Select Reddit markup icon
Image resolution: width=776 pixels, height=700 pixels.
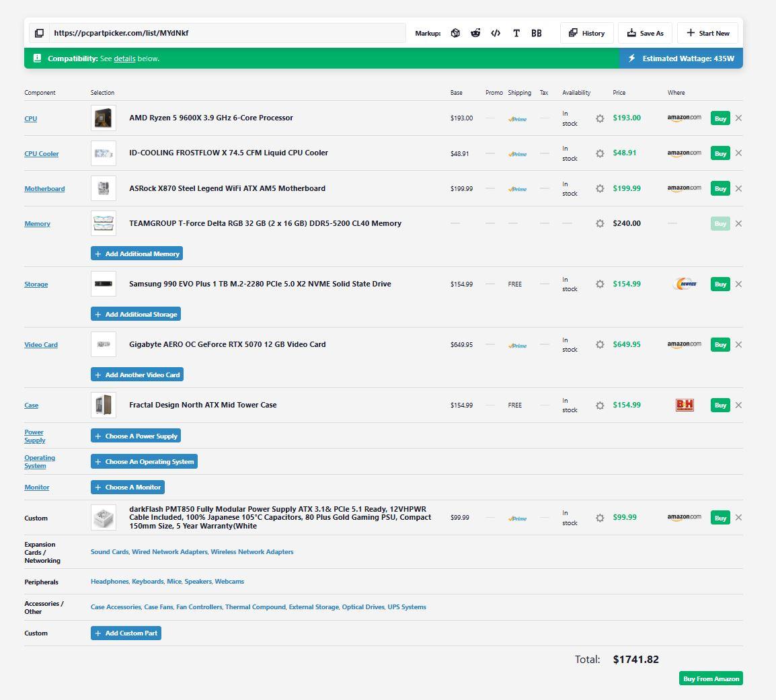pyautogui.click(x=475, y=33)
